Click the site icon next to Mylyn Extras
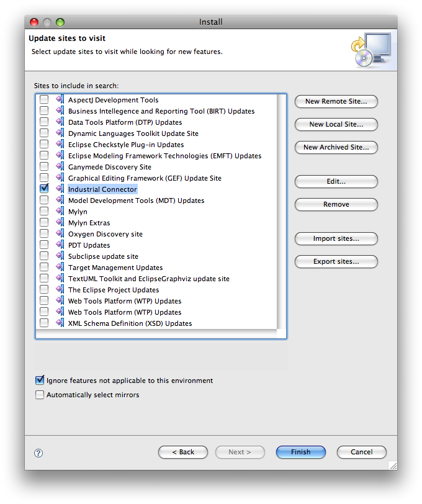The width and height of the screenshot is (422, 504). click(60, 222)
